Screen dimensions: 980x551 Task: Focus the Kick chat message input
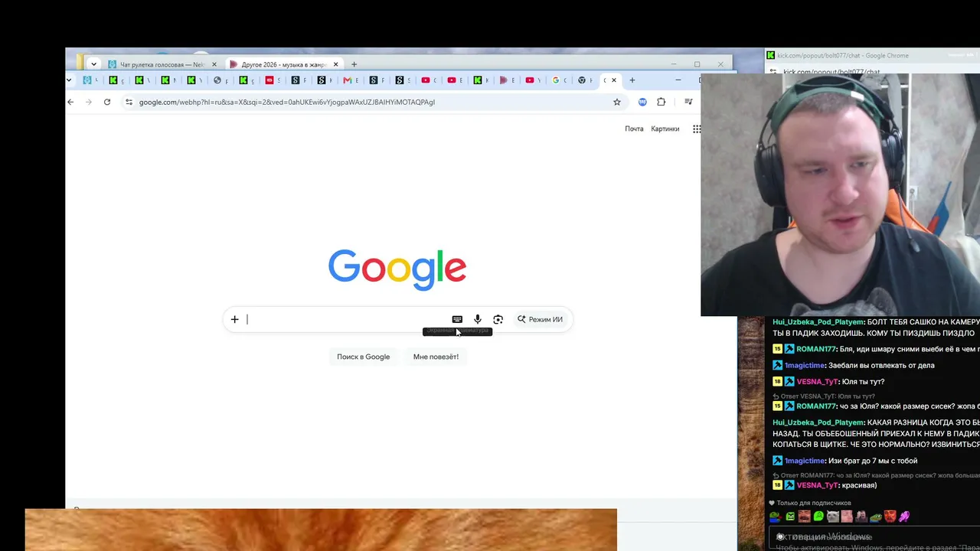[873, 537]
